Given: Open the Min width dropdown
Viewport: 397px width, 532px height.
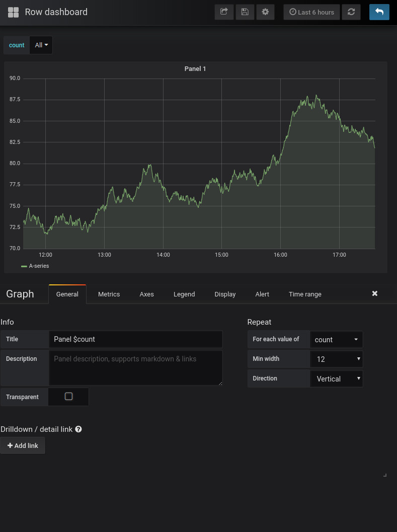Looking at the screenshot, I should click(x=337, y=359).
